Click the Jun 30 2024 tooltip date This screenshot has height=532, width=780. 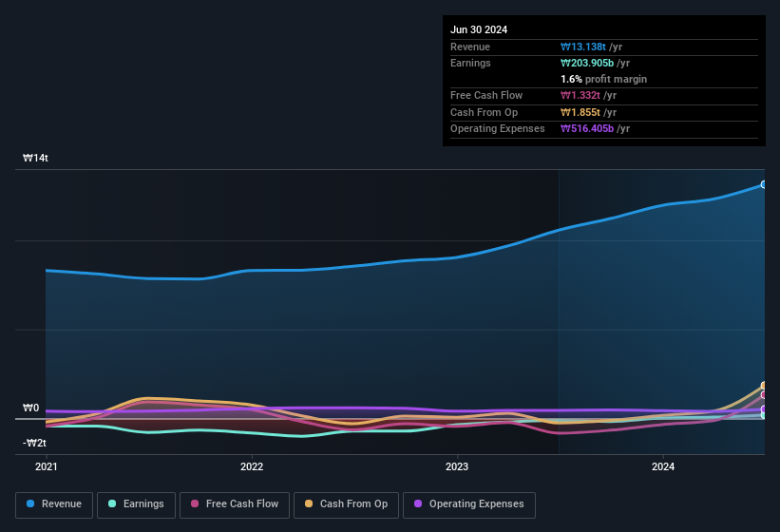[x=479, y=29]
